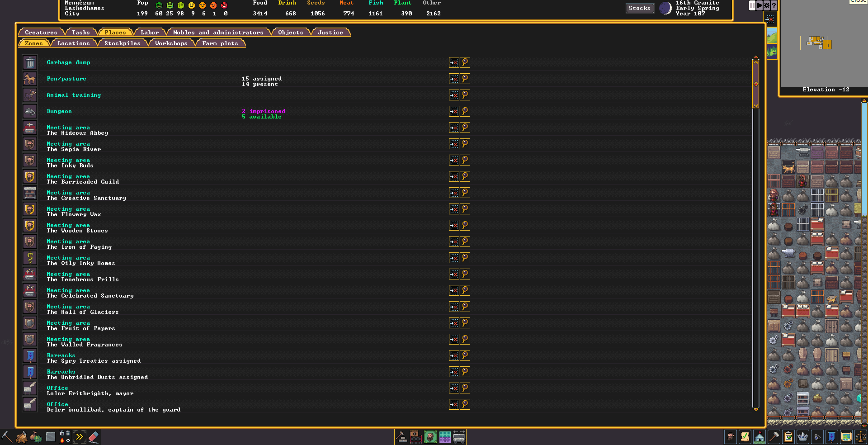Open the justice scales icon
Viewport: 868px width, 445px height.
861,437
